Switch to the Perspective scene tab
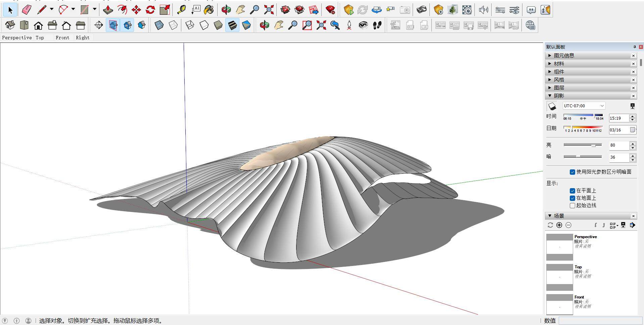Viewport: 644px width, 325px height. click(17, 38)
